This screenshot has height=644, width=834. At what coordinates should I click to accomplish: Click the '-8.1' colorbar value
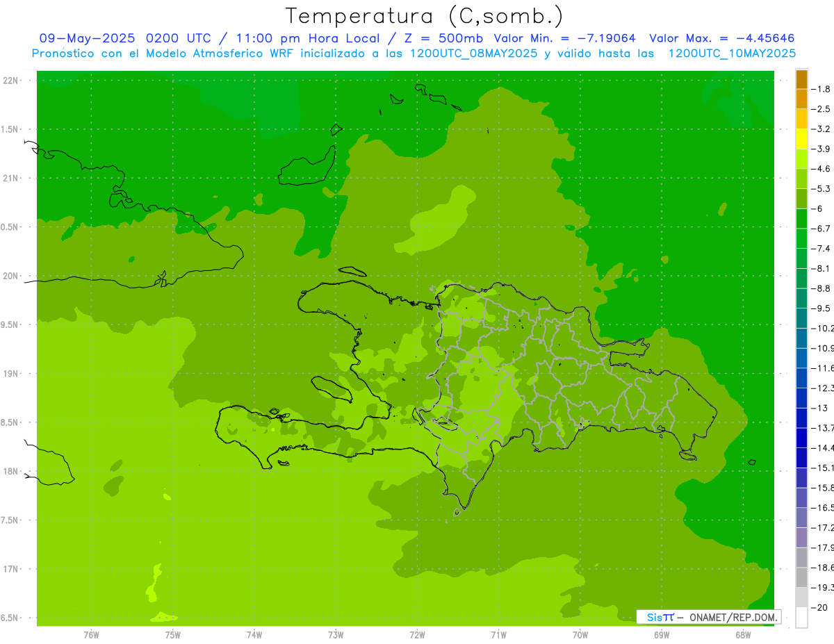(822, 268)
